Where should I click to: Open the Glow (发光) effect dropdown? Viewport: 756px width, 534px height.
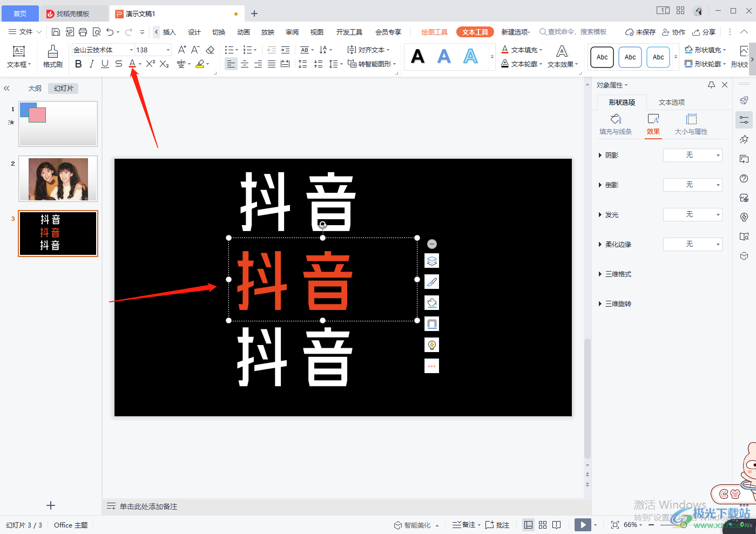pos(693,214)
